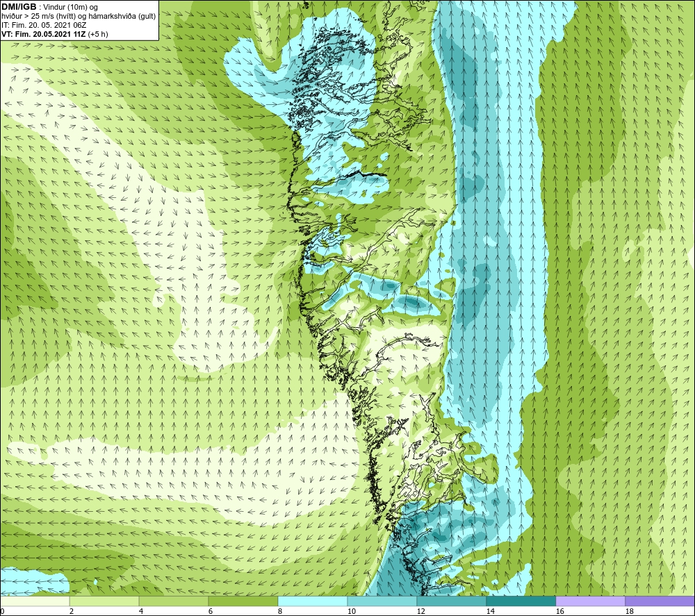The width and height of the screenshot is (695, 616).
Task: Click the legend scale label "6"
Action: pos(210,612)
